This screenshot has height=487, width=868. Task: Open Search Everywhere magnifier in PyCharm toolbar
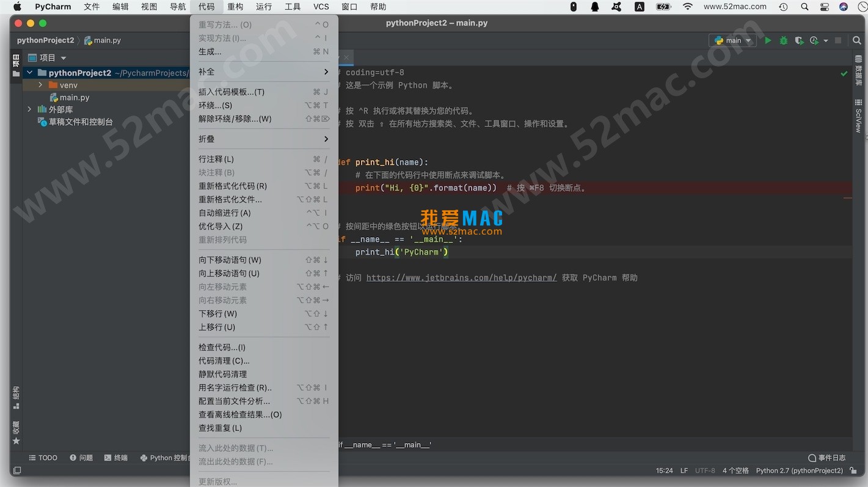pos(857,40)
